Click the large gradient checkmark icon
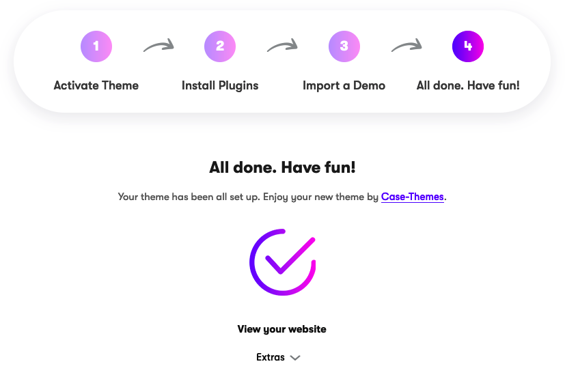Viewport: 565px width, 392px height. click(283, 262)
